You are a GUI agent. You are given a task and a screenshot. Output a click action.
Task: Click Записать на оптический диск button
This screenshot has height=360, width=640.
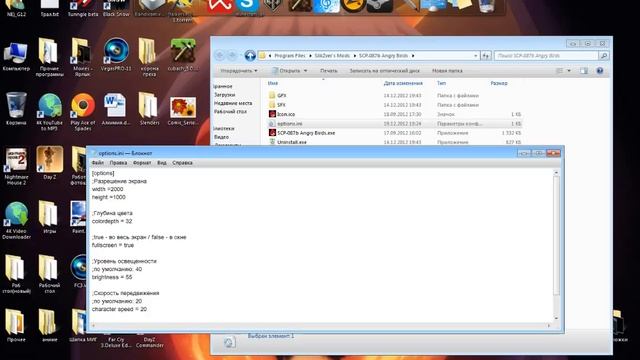click(384, 71)
